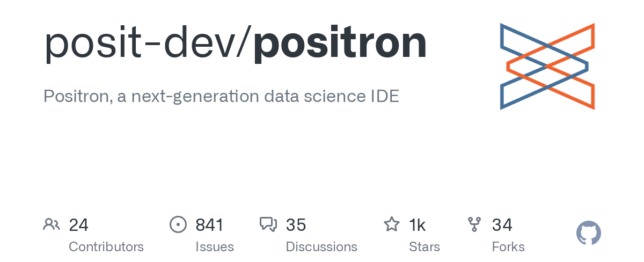The width and height of the screenshot is (644, 262).
Task: Click the Contributors people icon
Action: 52,224
